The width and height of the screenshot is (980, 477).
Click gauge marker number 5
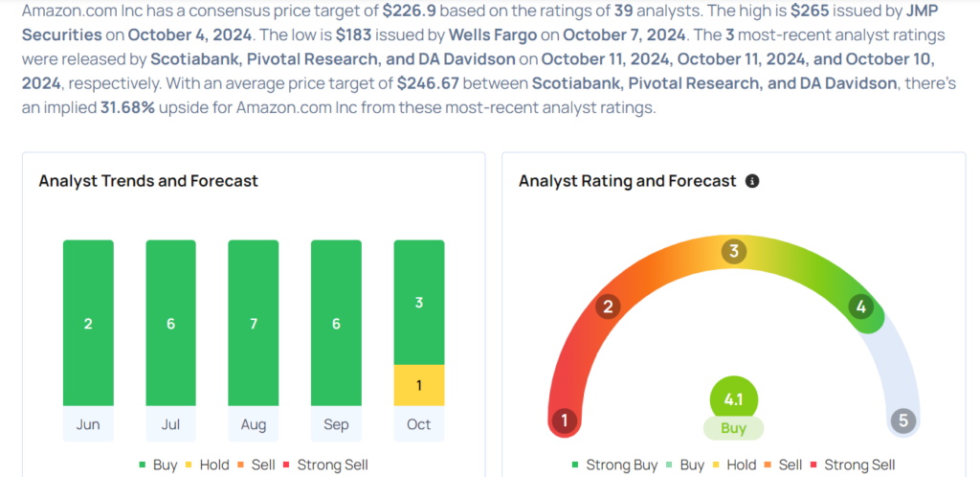(x=902, y=420)
